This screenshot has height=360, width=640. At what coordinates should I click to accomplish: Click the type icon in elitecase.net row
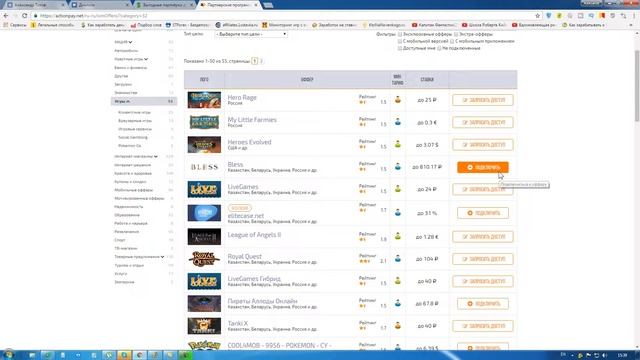pos(398,213)
